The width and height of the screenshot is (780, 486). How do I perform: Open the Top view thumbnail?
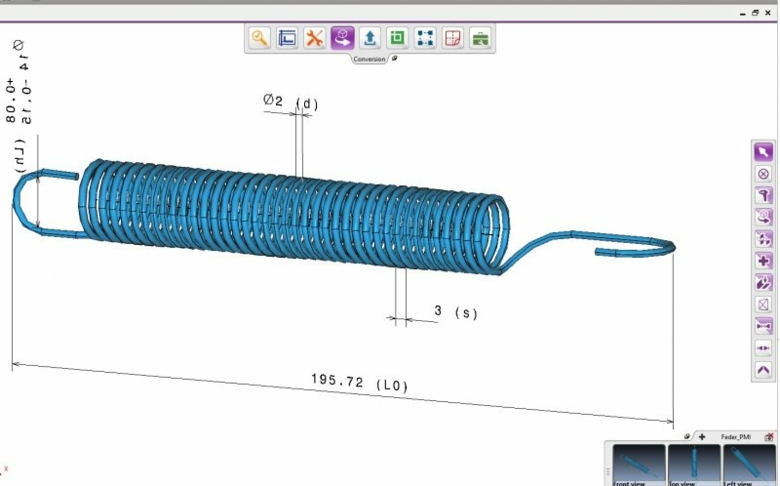694,466
